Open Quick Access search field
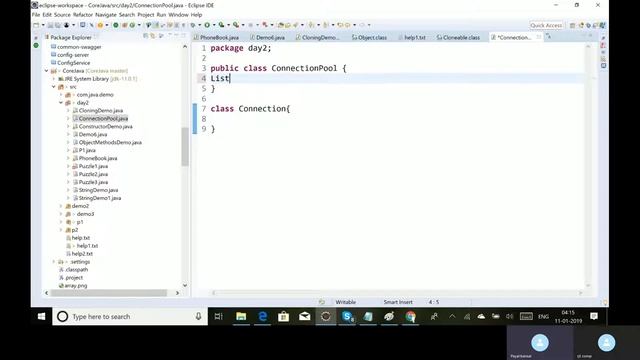Viewport: 640px width, 360px height. [546, 25]
